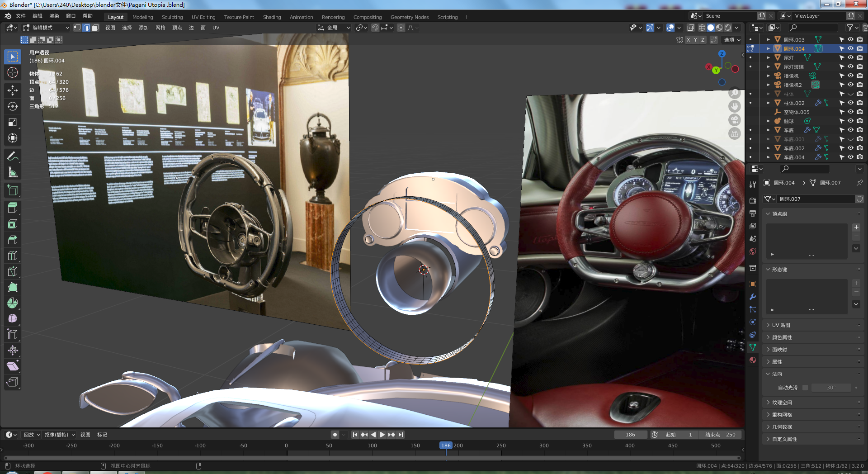Select the Loop Cut tool
The width and height of the screenshot is (868, 474).
[x=13, y=256]
